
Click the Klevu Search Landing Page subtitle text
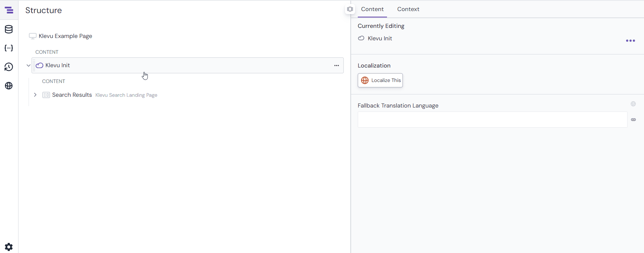point(126,95)
